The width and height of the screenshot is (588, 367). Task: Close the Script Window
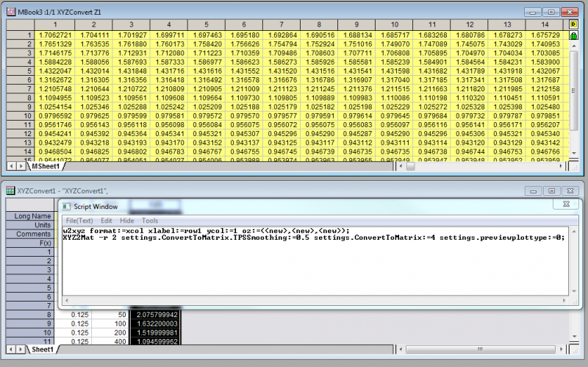coord(566,204)
